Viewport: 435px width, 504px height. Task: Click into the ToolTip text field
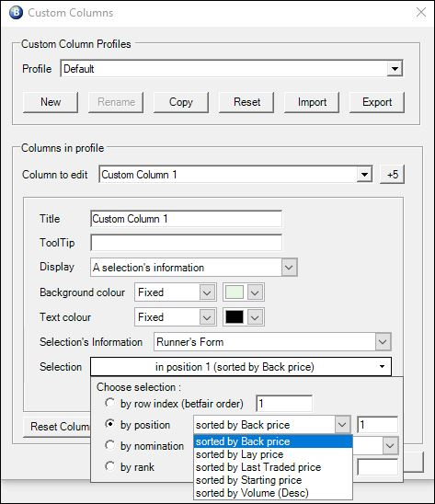pos(187,243)
